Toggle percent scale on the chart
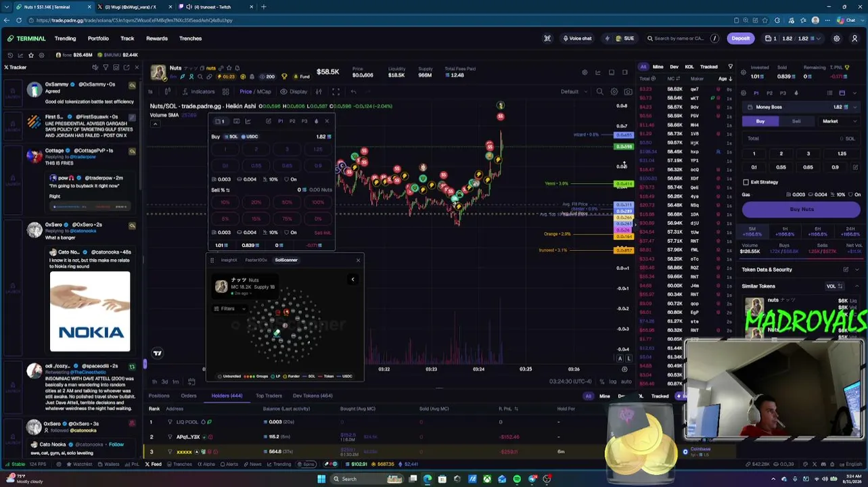This screenshot has height=487, width=868. 601,382
